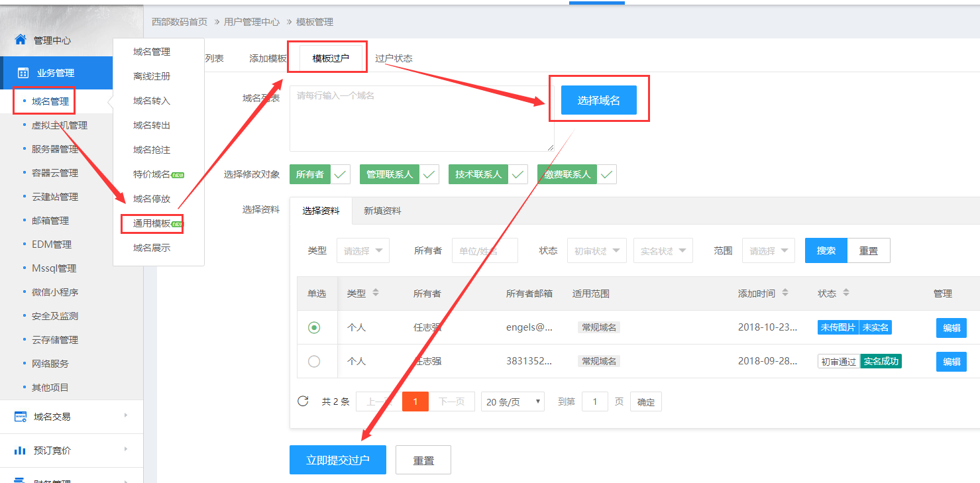Click the 选择域名 button

pos(598,100)
